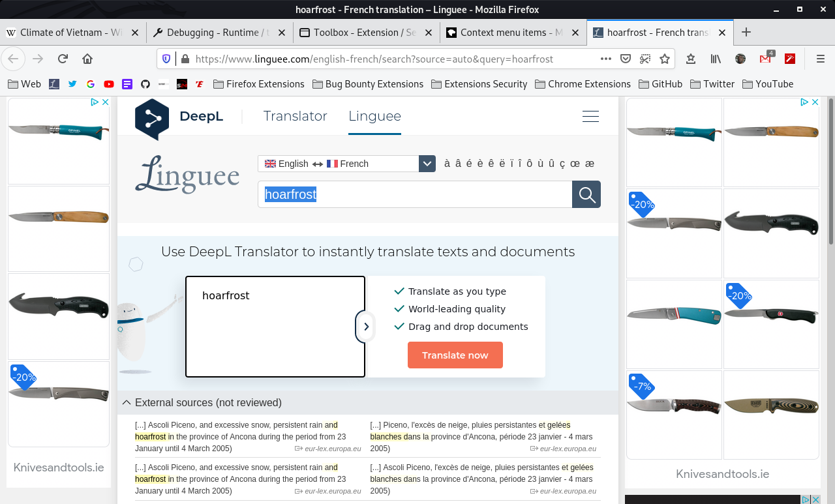Click arrow button beside hoarfrost translator box
This screenshot has width=835, height=504.
pyautogui.click(x=366, y=327)
